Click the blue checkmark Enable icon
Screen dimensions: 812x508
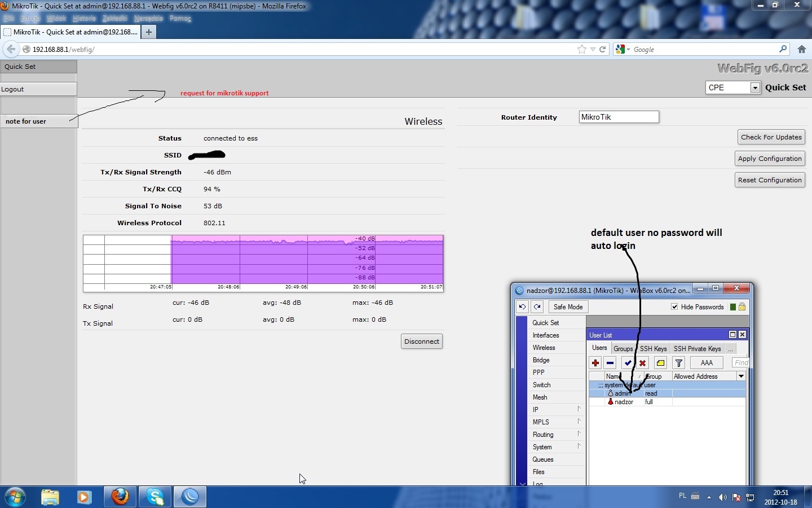(628, 363)
